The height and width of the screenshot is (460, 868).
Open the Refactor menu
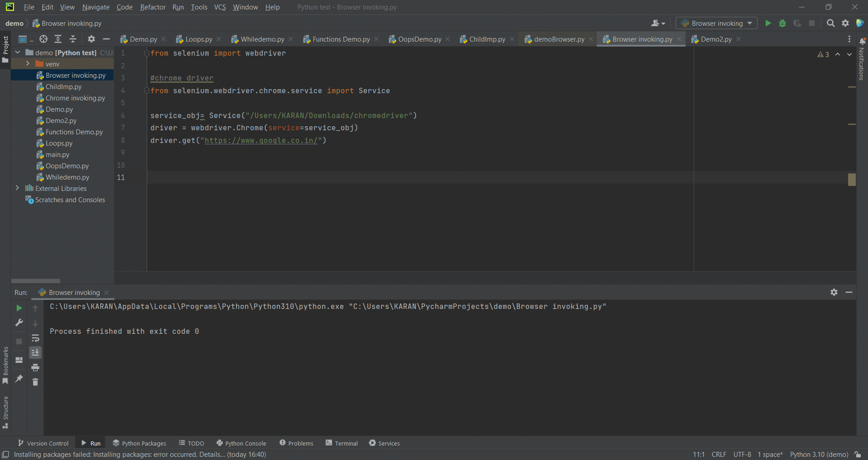click(153, 7)
